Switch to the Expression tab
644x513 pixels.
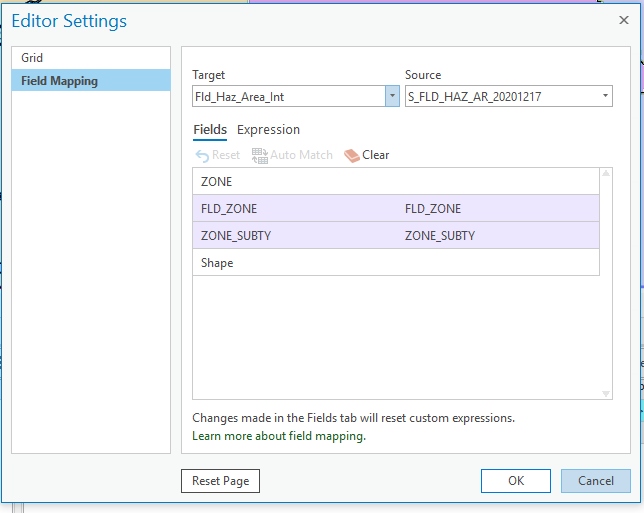268,130
